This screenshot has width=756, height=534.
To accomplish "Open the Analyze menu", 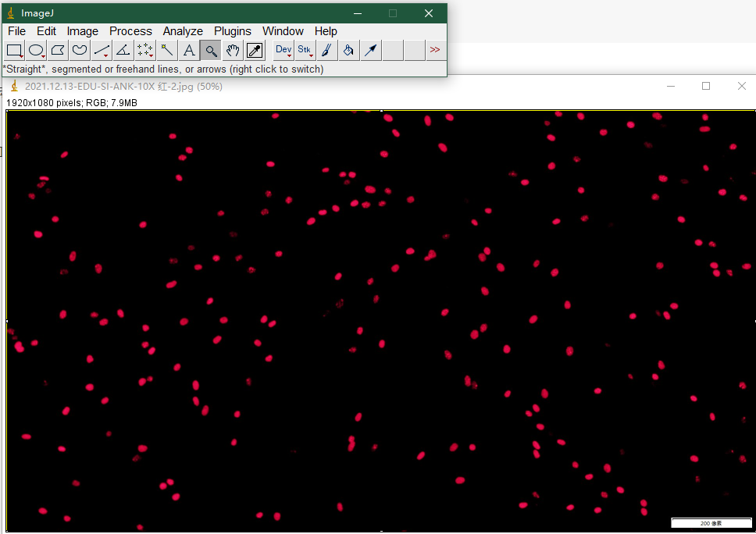I will click(183, 31).
